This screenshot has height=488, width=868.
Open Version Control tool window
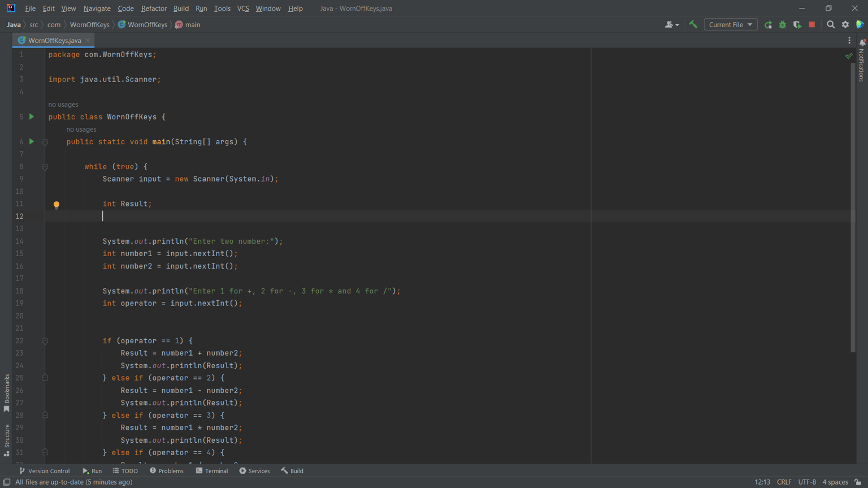[45, 470]
